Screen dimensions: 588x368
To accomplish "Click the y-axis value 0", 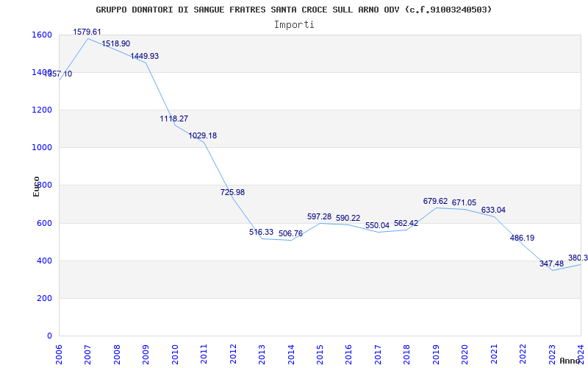I will point(49,336).
